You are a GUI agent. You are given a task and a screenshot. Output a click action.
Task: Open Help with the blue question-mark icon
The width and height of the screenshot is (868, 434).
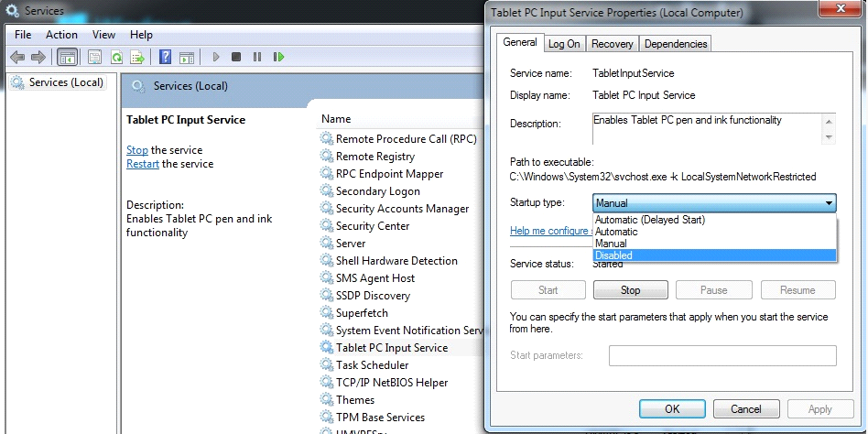coord(166,57)
